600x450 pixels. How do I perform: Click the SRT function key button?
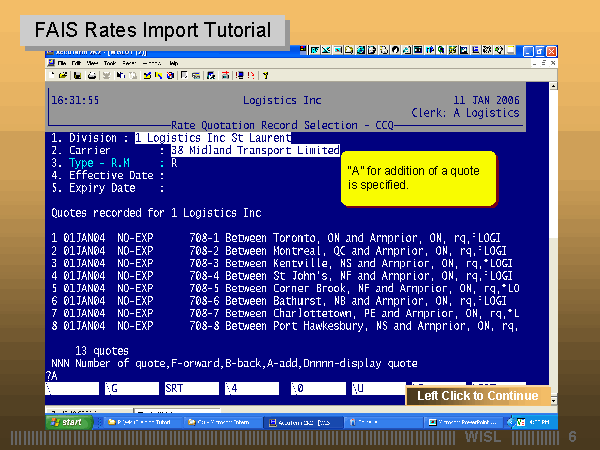pos(192,388)
